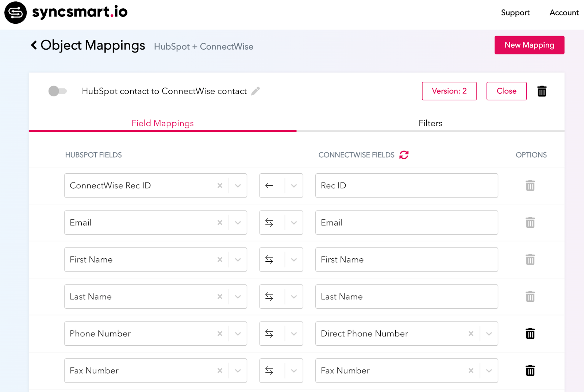The image size is (584, 392).
Task: Delete the entire mapping with top trash icon
Action: pyautogui.click(x=542, y=91)
